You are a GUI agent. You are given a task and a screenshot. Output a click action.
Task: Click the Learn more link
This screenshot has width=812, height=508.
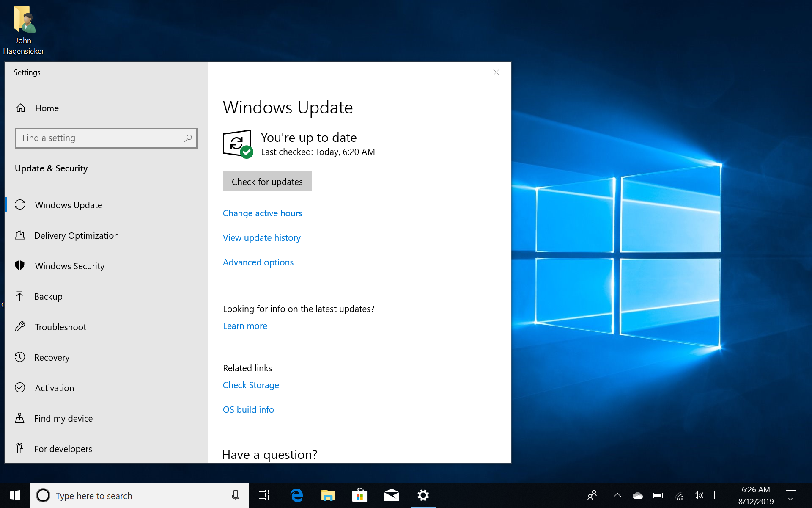[245, 326]
